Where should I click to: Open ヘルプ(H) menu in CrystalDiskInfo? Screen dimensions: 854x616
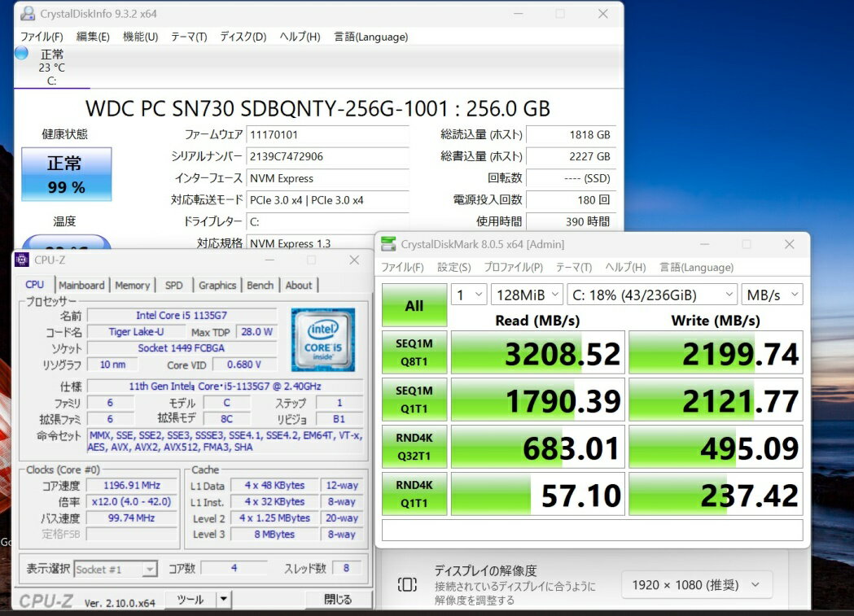click(300, 37)
